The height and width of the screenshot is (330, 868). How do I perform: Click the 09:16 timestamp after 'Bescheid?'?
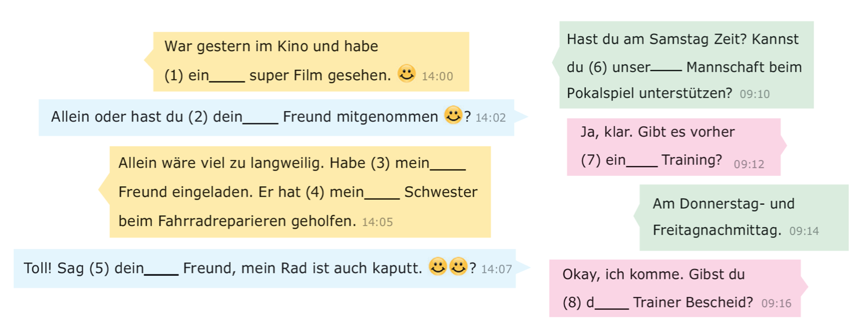click(x=776, y=304)
